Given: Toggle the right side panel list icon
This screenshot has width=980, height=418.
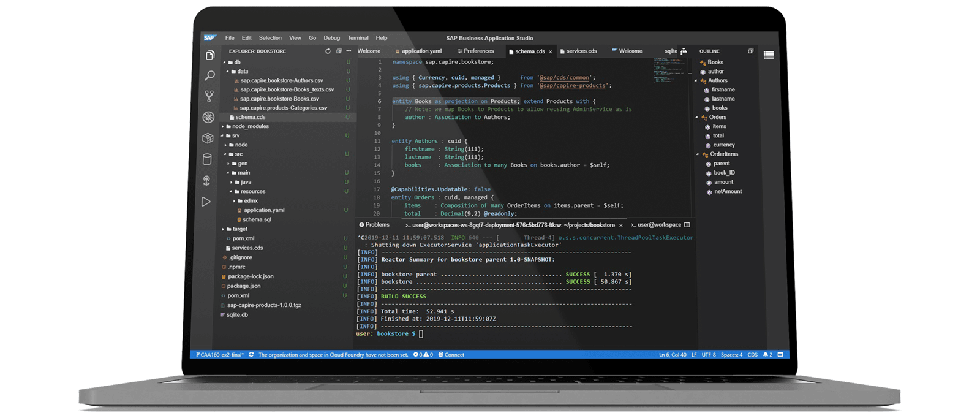Looking at the screenshot, I should (769, 55).
